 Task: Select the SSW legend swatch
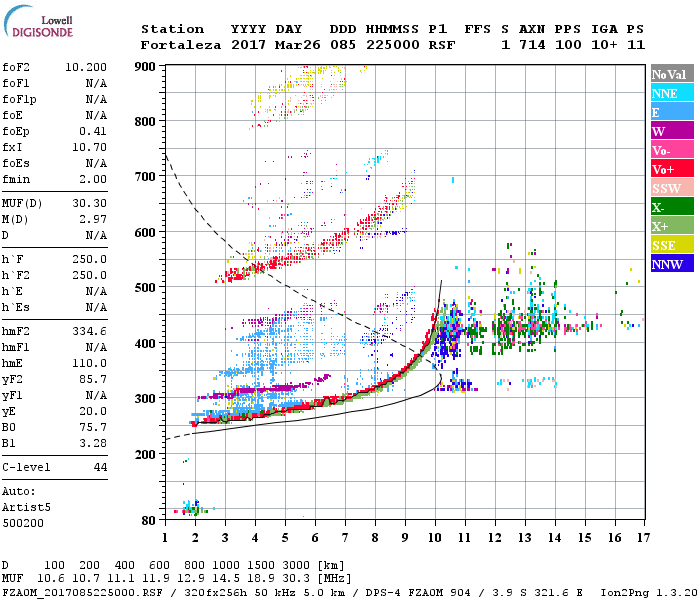672,188
